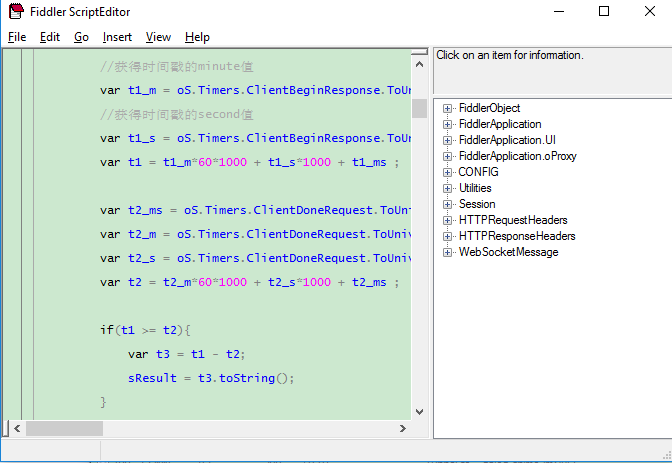This screenshot has width=672, height=463.
Task: Click the horizontal scroll right arrow
Action: pos(403,428)
